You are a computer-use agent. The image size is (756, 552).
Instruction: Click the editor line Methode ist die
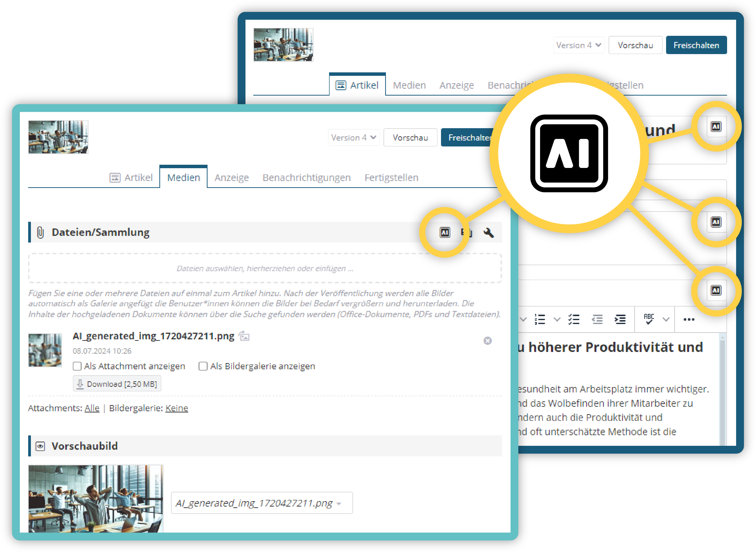pos(642,432)
